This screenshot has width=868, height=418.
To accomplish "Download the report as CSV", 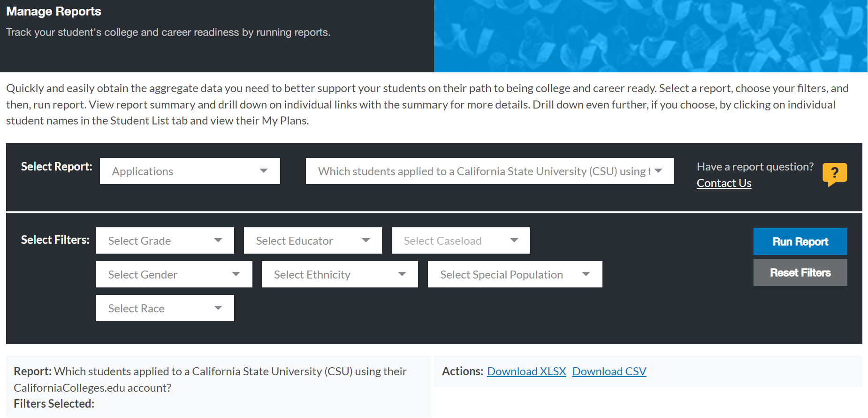I will coord(609,372).
